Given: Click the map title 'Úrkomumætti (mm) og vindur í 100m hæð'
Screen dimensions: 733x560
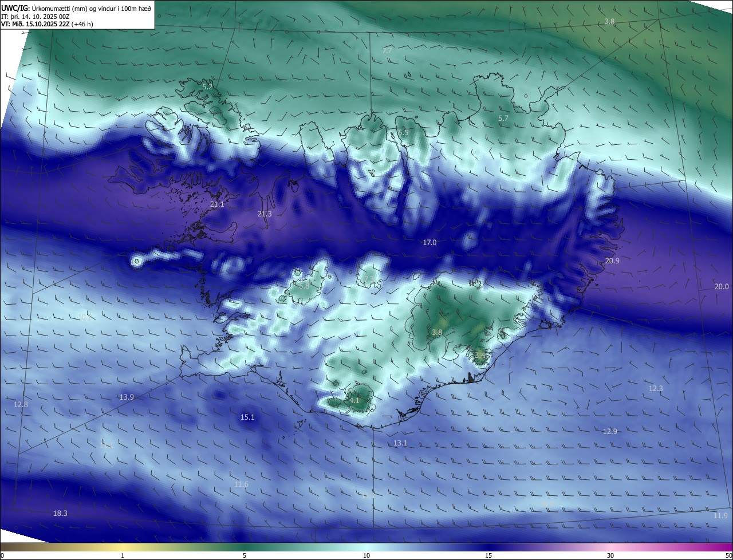Looking at the screenshot, I should click(x=92, y=7).
